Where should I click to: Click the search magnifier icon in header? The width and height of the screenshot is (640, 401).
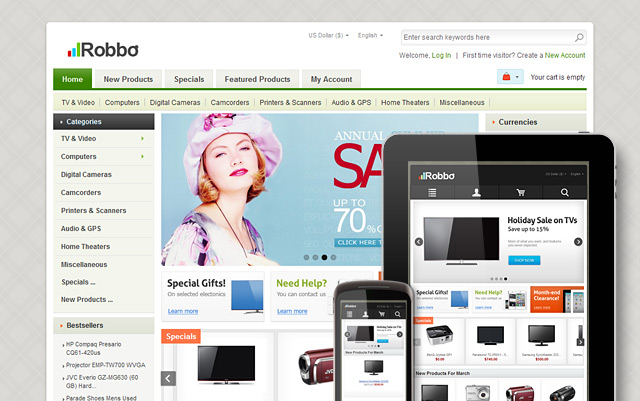[x=579, y=38]
